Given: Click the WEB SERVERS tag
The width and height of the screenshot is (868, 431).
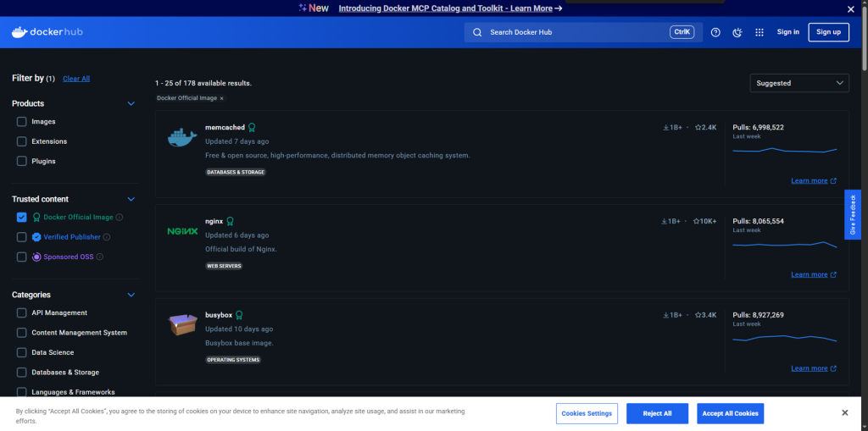Looking at the screenshot, I should 224,266.
